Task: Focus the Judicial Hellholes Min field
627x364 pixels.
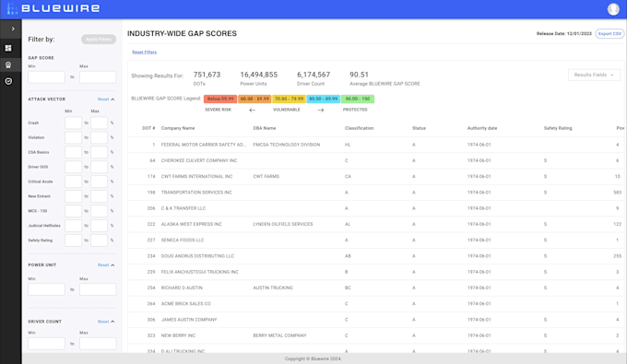Action: [x=73, y=226]
